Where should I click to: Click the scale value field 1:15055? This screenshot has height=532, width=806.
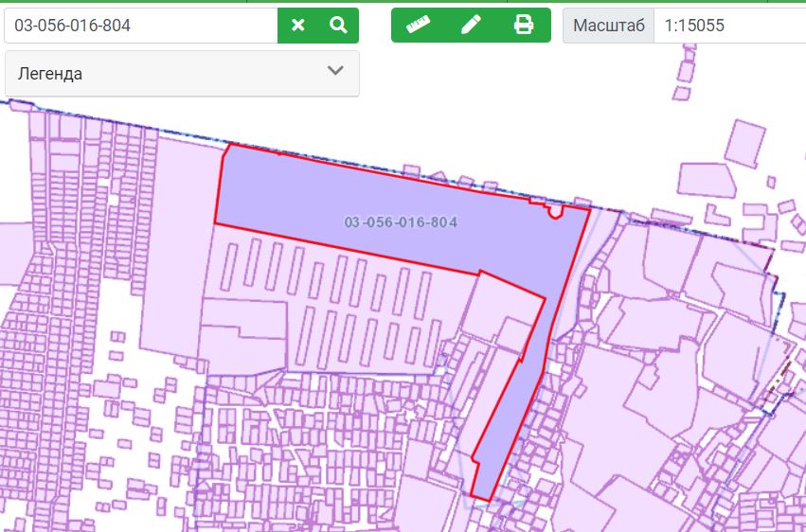click(x=729, y=26)
